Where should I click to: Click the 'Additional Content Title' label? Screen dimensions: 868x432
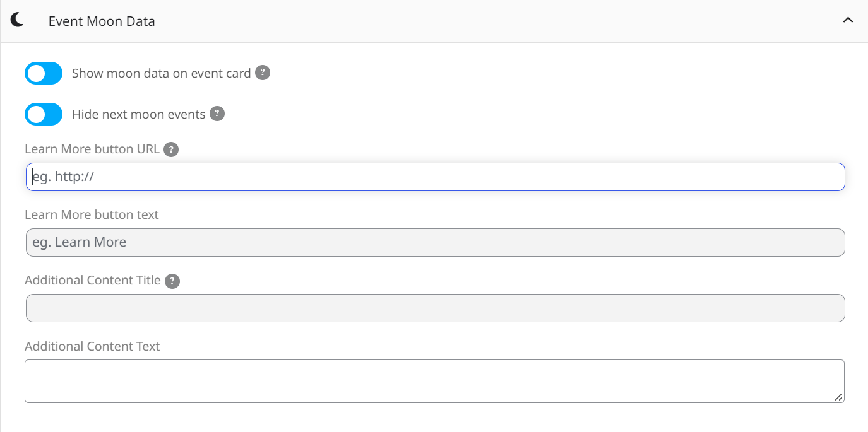pyautogui.click(x=93, y=280)
